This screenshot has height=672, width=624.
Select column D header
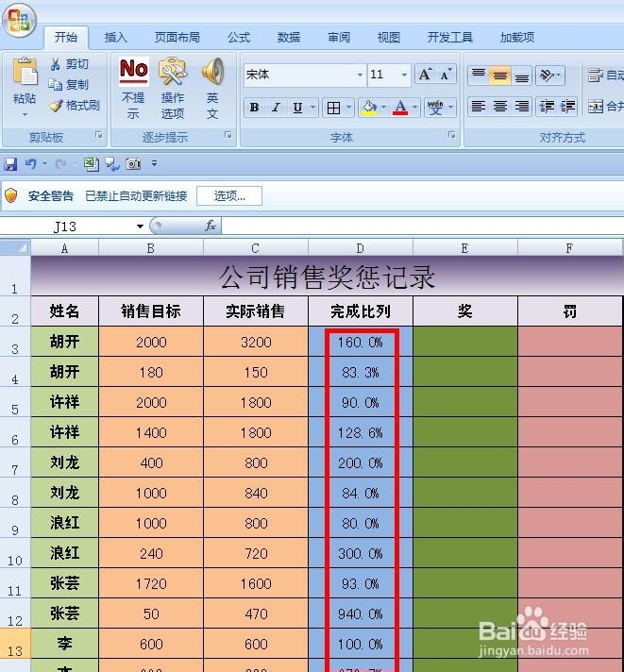(x=360, y=248)
